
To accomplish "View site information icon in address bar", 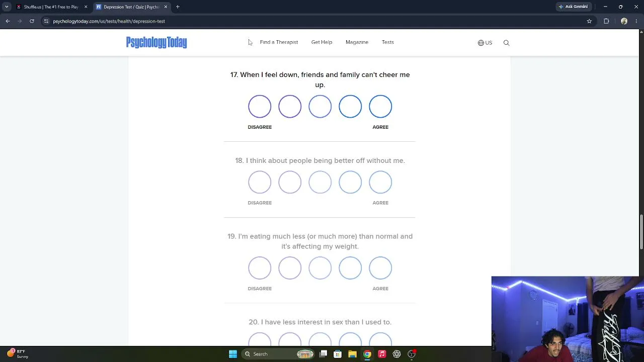I will [x=46, y=21].
